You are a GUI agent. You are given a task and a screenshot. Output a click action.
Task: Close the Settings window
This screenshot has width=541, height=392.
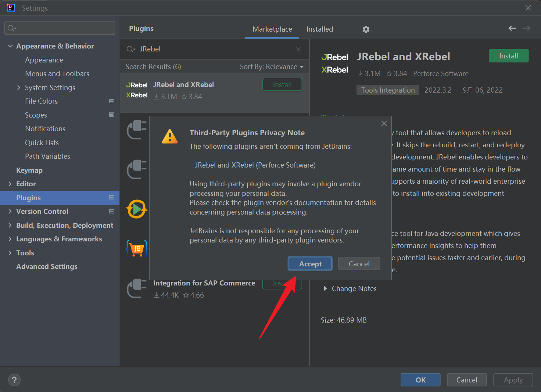528,8
